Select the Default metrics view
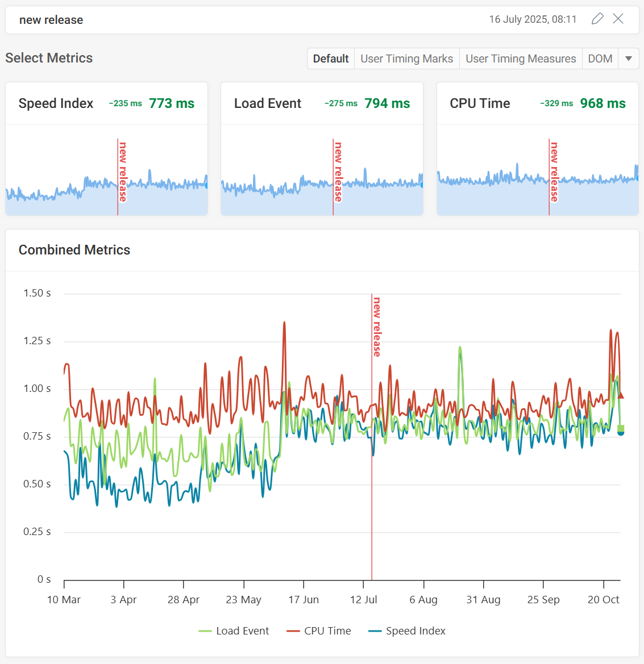644x664 pixels. [330, 59]
